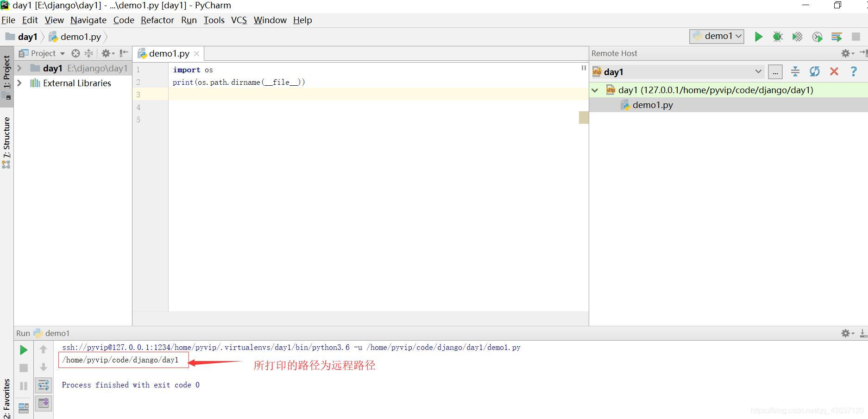
Task: Open the VCS menu
Action: coord(239,20)
